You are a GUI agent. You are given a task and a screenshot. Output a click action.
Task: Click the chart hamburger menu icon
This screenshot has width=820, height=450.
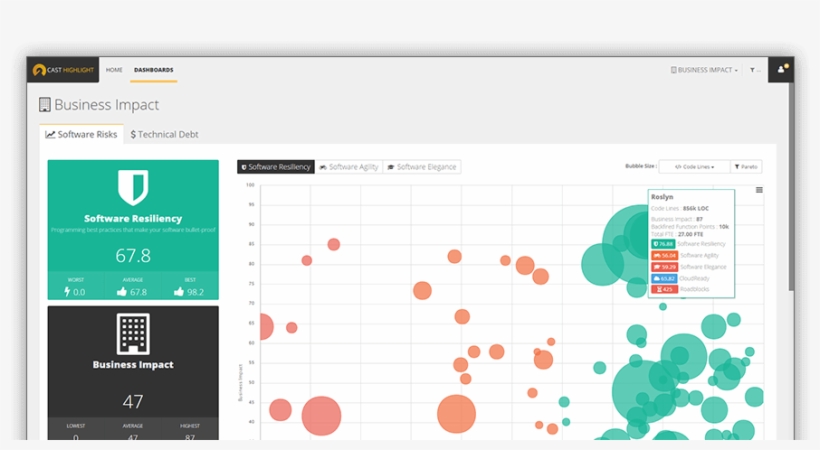click(x=759, y=190)
